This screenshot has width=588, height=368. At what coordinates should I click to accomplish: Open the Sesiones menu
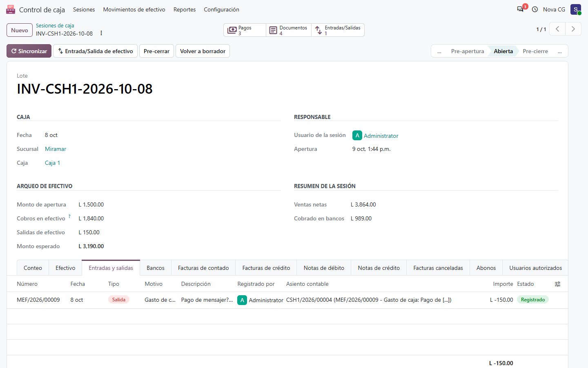(x=84, y=9)
